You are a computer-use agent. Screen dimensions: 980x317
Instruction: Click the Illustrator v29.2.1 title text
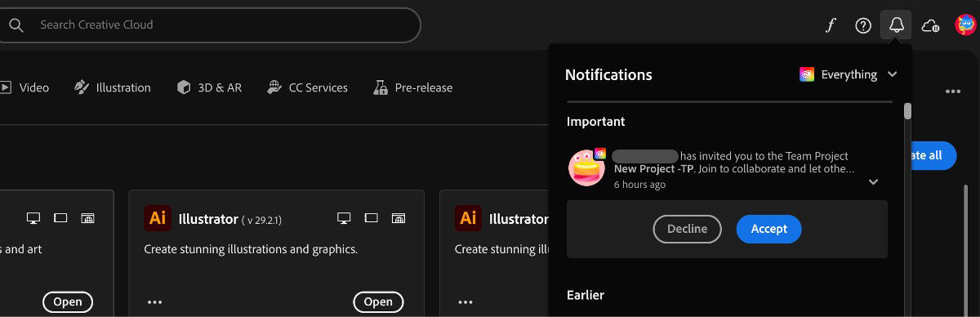[230, 219]
